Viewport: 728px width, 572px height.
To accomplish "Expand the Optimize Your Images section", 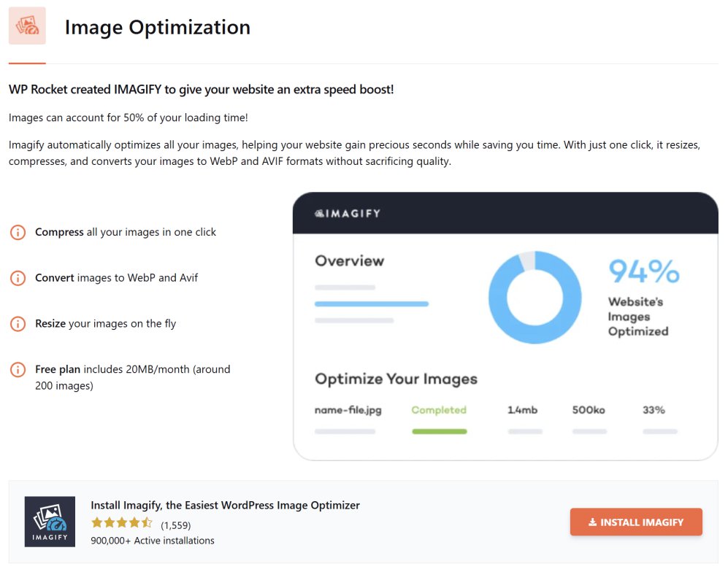I will (395, 379).
